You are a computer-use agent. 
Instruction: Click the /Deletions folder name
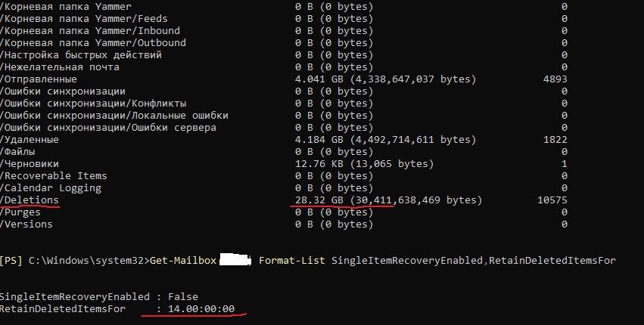coord(30,200)
